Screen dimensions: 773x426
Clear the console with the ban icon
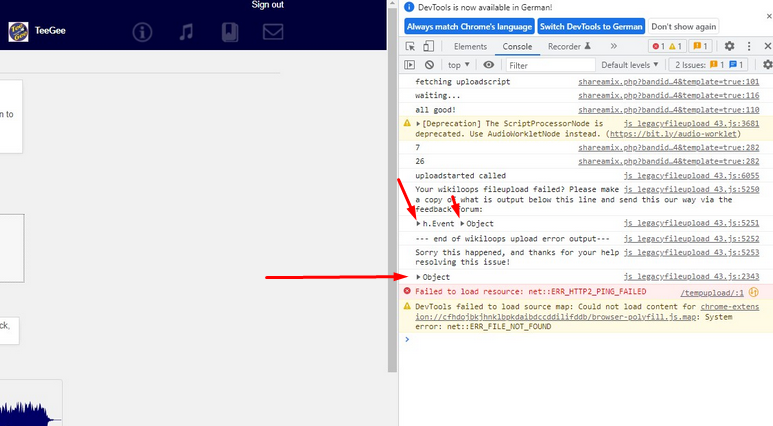(429, 65)
